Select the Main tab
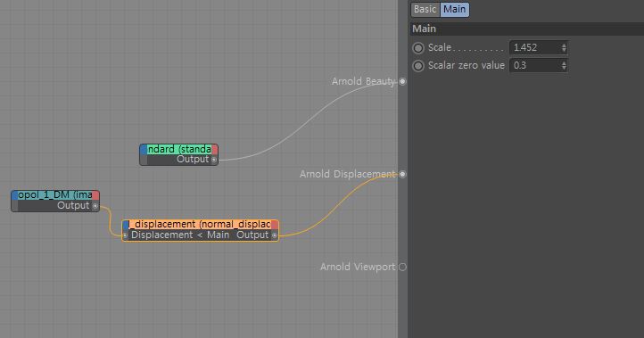 [455, 10]
